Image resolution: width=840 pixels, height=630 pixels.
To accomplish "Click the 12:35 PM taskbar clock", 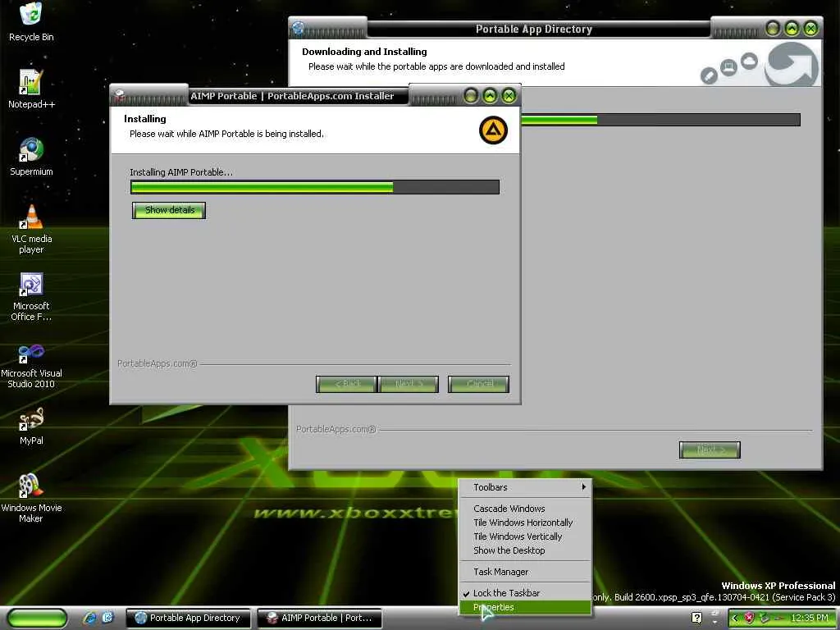I will click(x=810, y=618).
